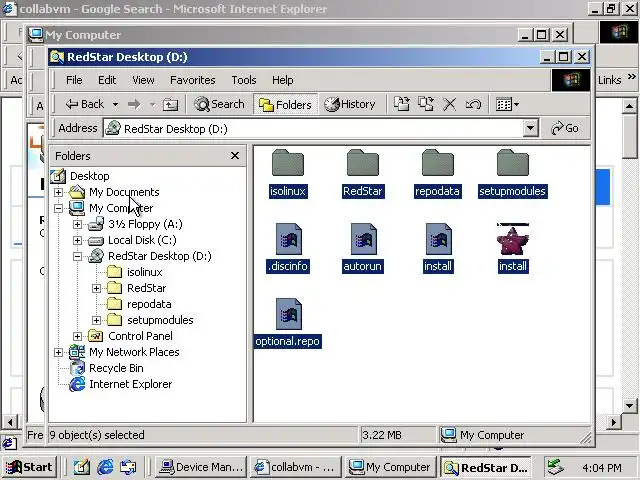Click the Copy To toolbar icon
This screenshot has height=480, width=640.
(x=426, y=104)
